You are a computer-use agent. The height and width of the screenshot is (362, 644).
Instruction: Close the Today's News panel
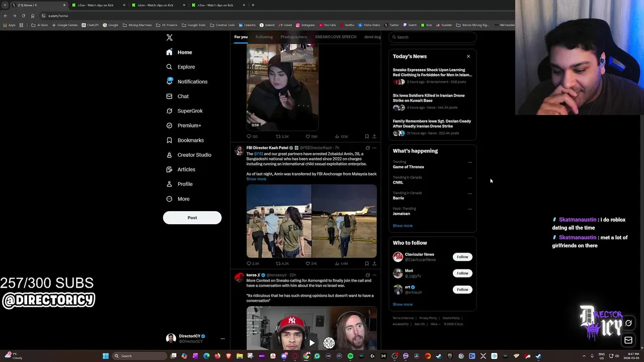point(468,56)
